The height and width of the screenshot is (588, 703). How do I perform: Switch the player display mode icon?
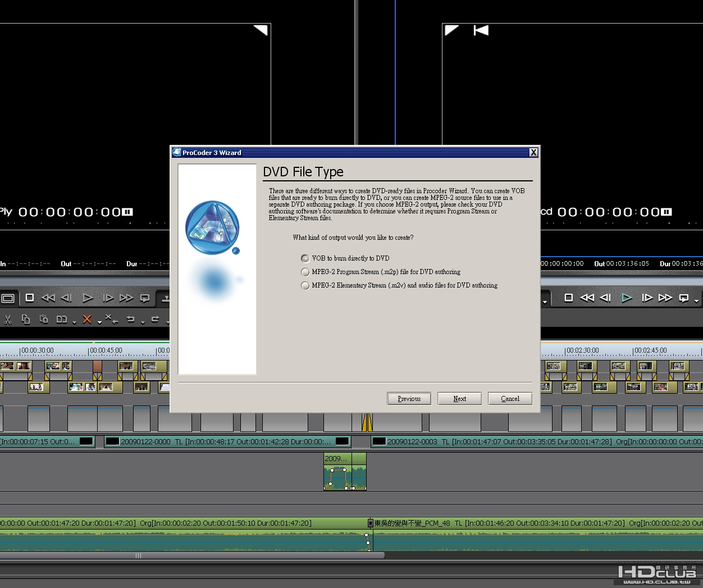pos(8,298)
